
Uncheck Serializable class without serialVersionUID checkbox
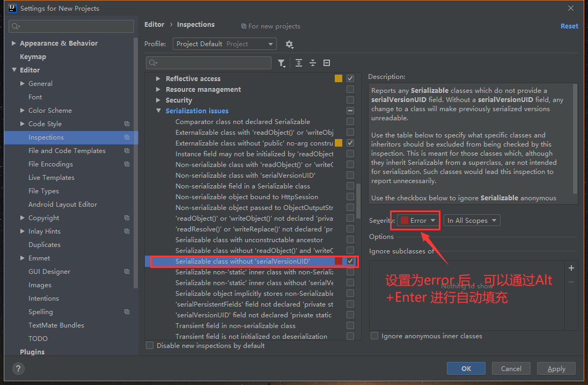pos(350,261)
